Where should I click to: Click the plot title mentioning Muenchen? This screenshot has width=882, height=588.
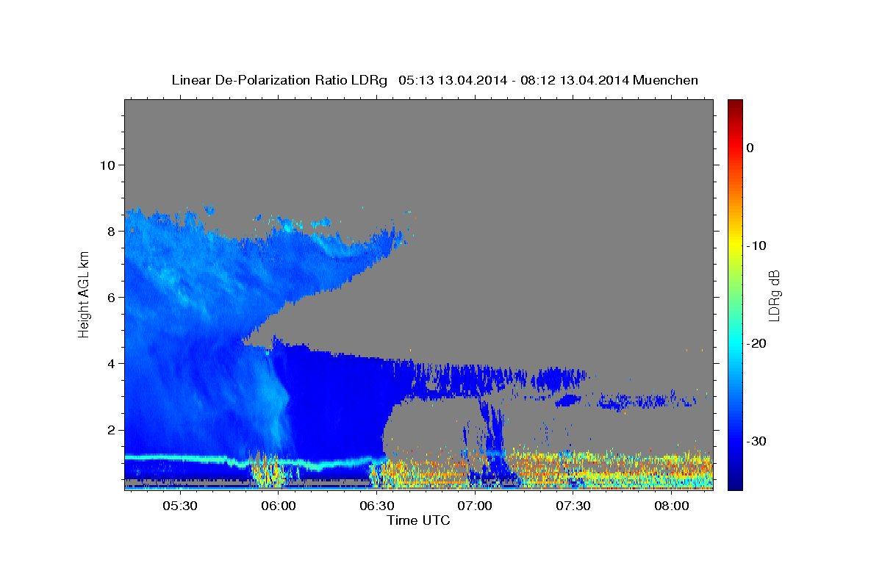click(x=434, y=80)
